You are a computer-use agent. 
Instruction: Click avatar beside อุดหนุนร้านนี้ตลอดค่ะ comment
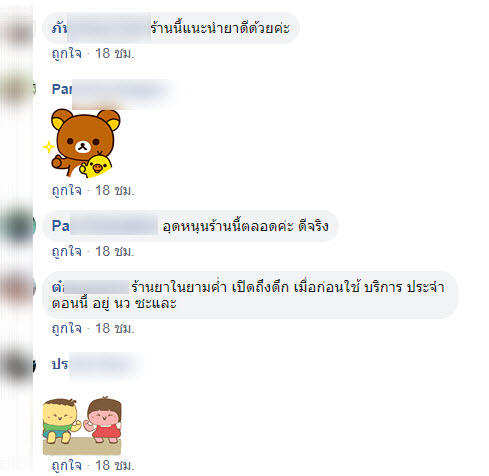[20, 226]
